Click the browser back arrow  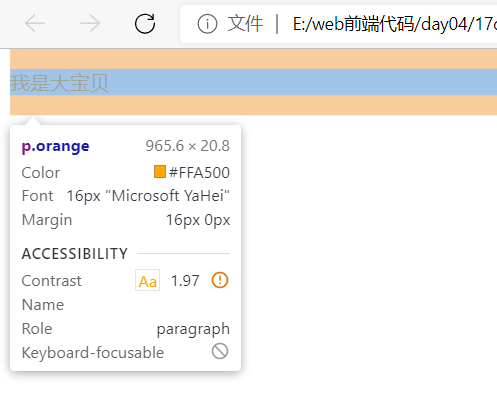pos(35,24)
